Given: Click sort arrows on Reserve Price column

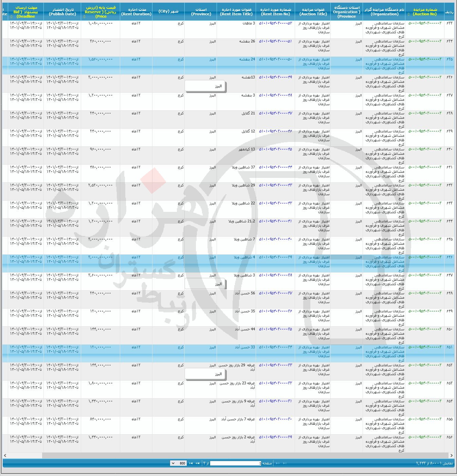Looking at the screenshot, I should [x=84, y=16].
